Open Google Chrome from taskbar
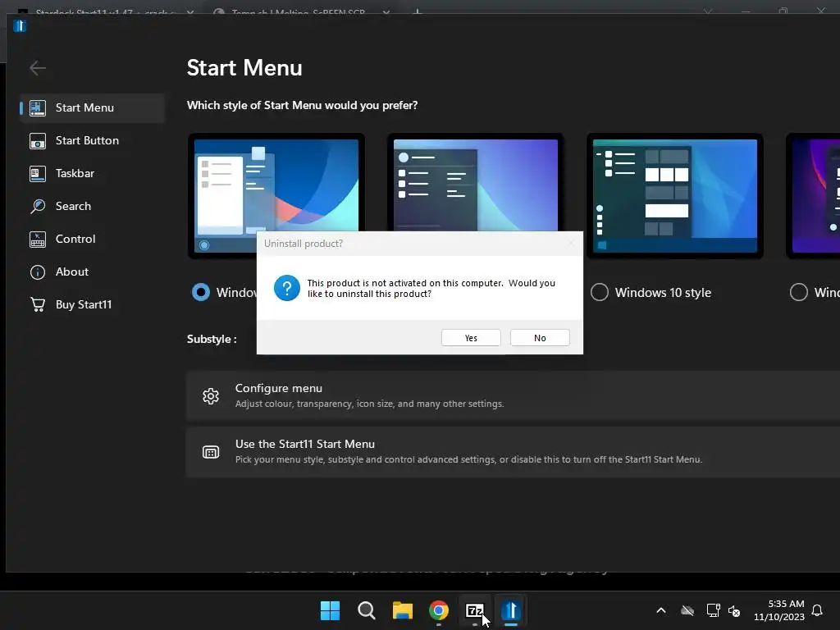 [439, 610]
